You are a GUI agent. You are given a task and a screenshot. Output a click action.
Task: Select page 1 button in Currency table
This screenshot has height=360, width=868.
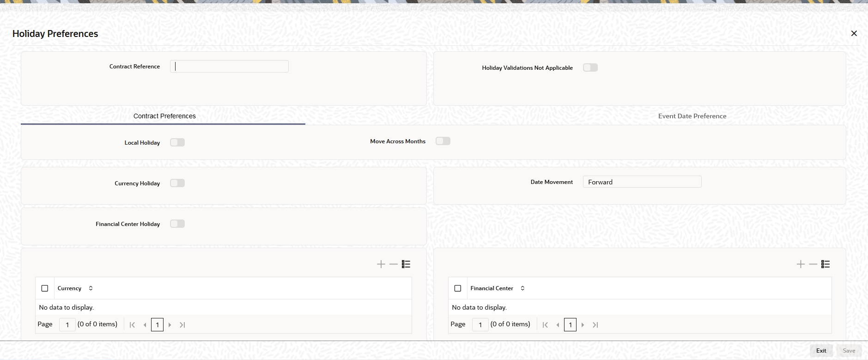(x=158, y=325)
